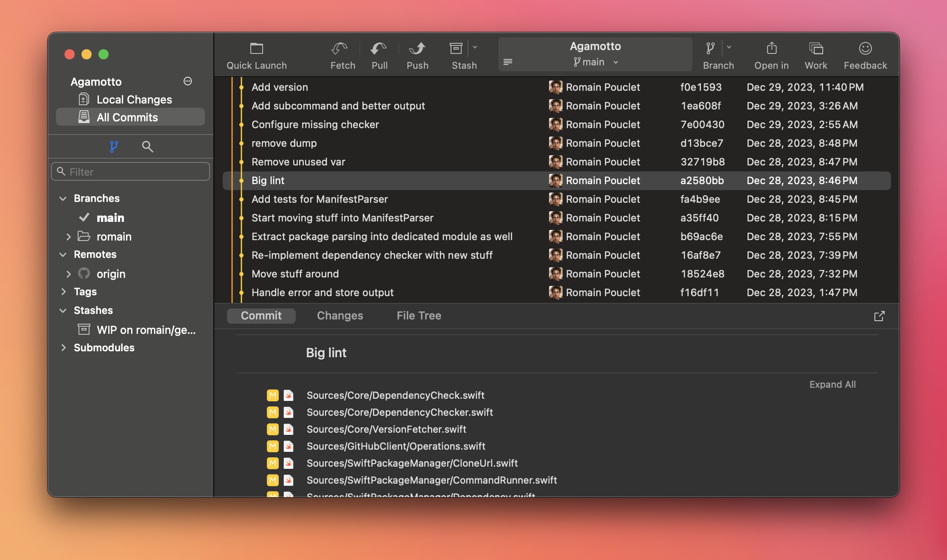Open the File Tree tab
The width and height of the screenshot is (947, 560).
pyautogui.click(x=419, y=316)
